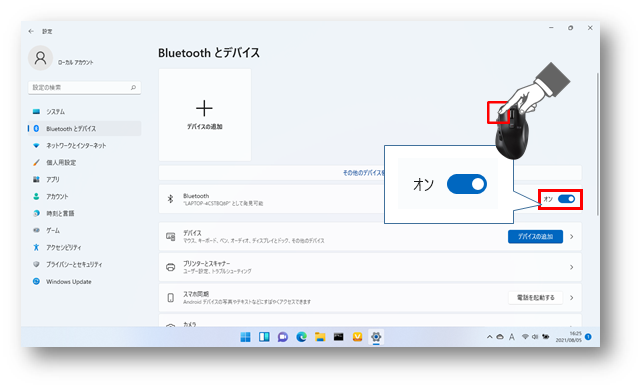The width and height of the screenshot is (642, 389).
Task: Go to the アプリ settings category
Action: coord(84,179)
